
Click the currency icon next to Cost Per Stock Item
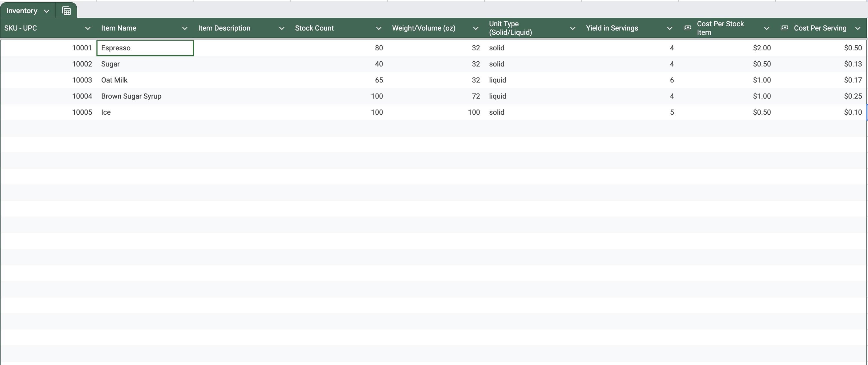[687, 28]
